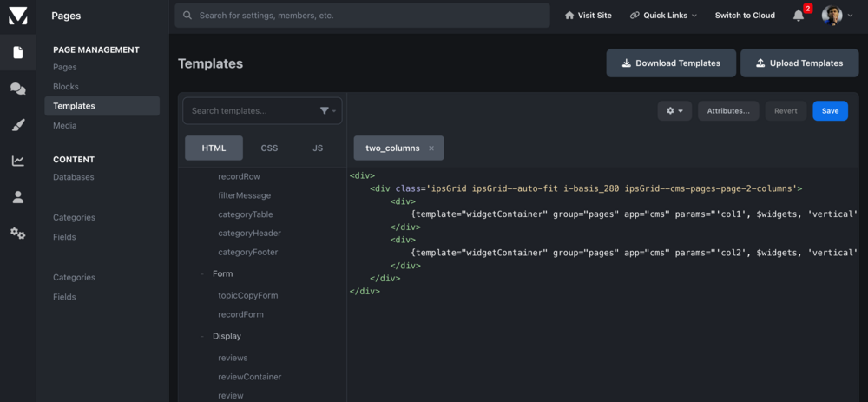The width and height of the screenshot is (868, 402).
Task: Click the Invision logo icon
Action: coord(17,16)
